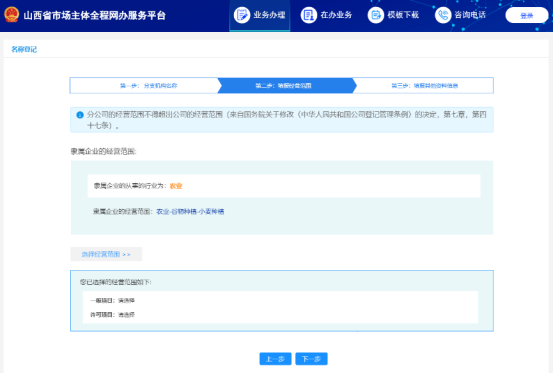
Task: Click the 下一步 next step button
Action: (x=311, y=359)
